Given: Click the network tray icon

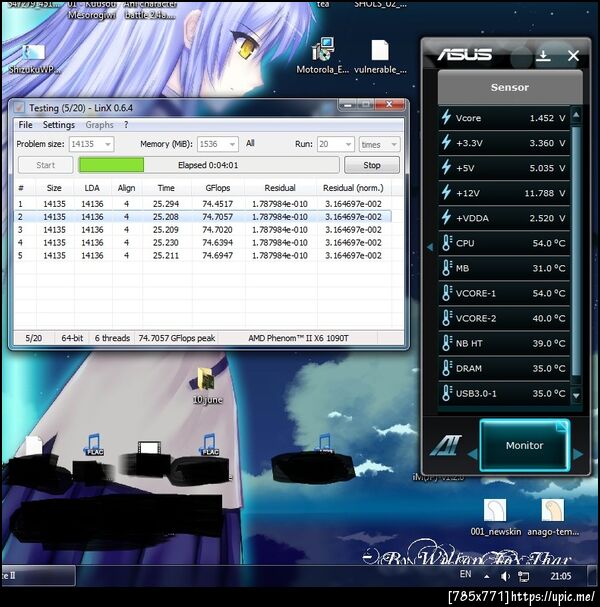Looking at the screenshot, I should click(523, 576).
